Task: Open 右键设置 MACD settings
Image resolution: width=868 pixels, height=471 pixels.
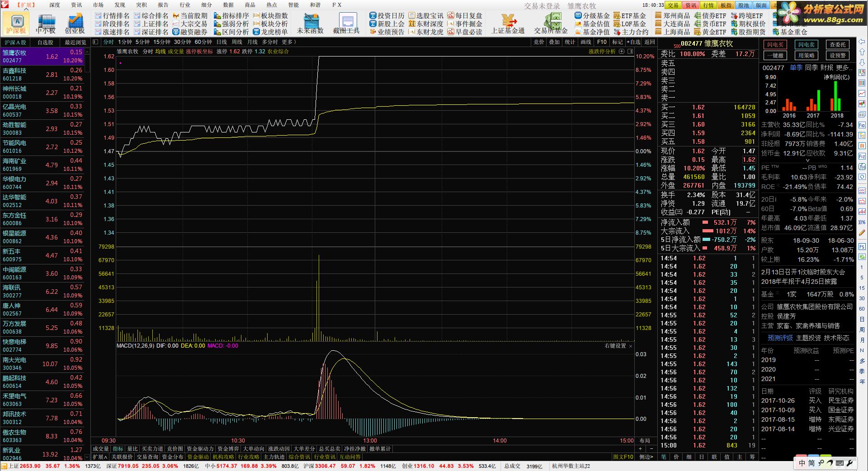Action: pyautogui.click(x=615, y=346)
